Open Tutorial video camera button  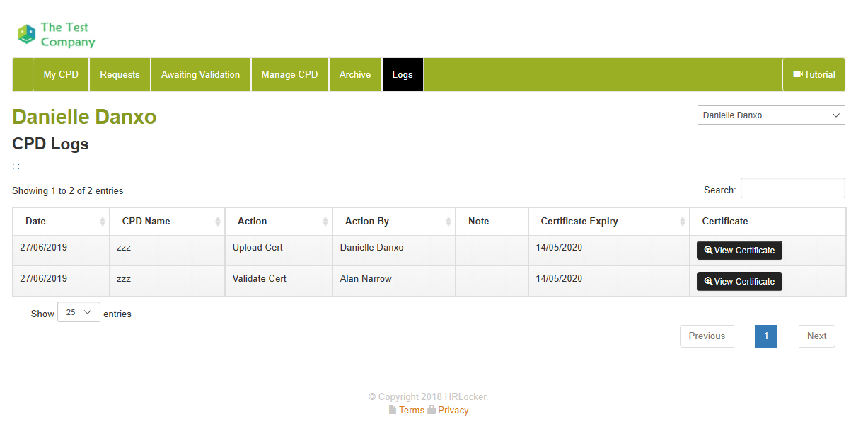(814, 74)
